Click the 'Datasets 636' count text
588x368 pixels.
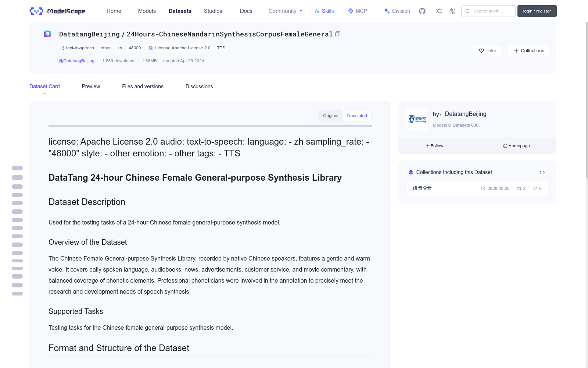coord(466,125)
